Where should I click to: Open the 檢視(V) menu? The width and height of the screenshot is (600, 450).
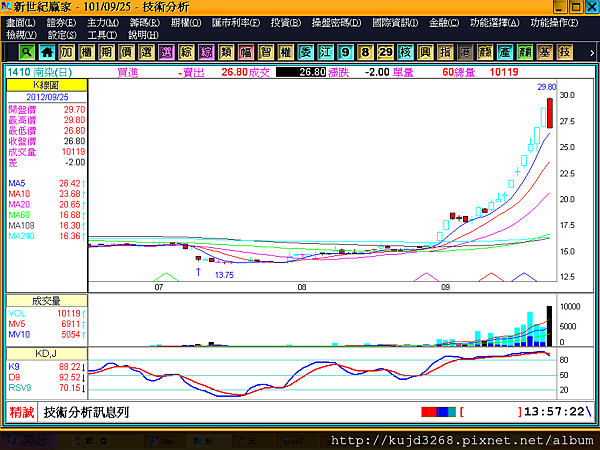tap(21, 35)
